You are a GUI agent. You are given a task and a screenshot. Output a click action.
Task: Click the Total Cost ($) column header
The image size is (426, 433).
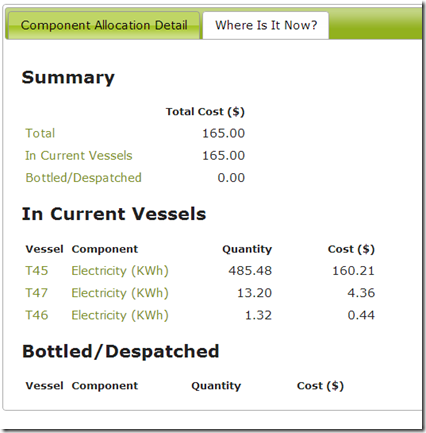point(205,112)
